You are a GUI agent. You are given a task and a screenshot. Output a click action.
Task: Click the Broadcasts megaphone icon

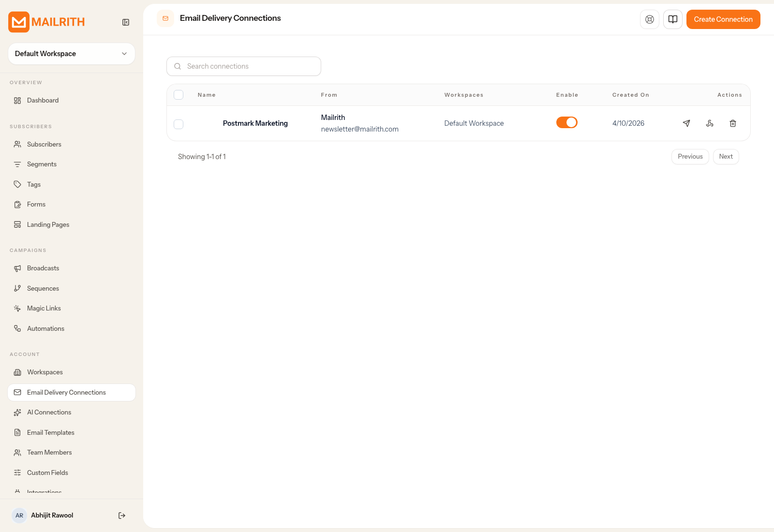tap(17, 268)
